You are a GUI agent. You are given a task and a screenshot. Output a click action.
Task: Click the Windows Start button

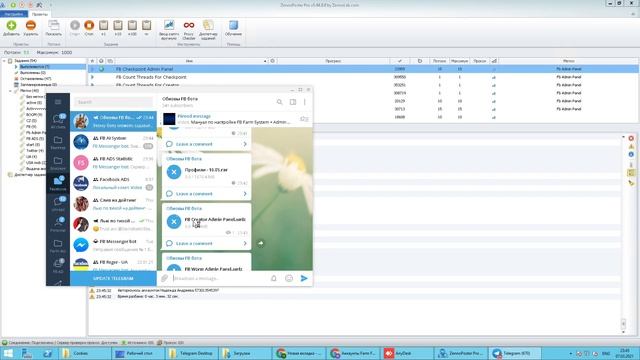8,353
